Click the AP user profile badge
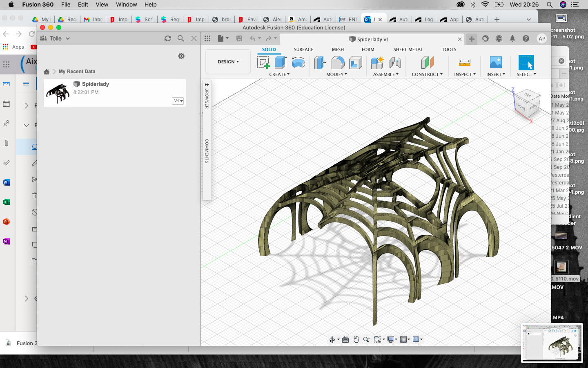The height and width of the screenshot is (368, 588). tap(542, 38)
